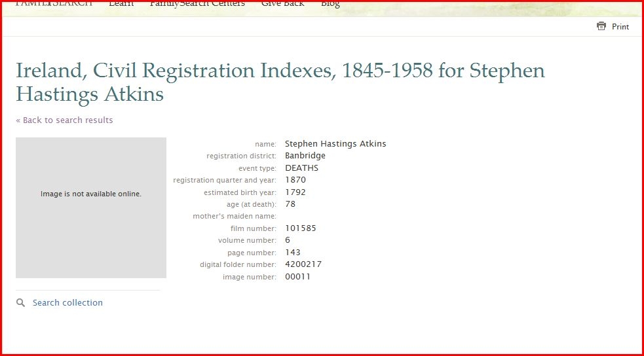
Task: Select the Banbridge registration district value
Action: [305, 156]
